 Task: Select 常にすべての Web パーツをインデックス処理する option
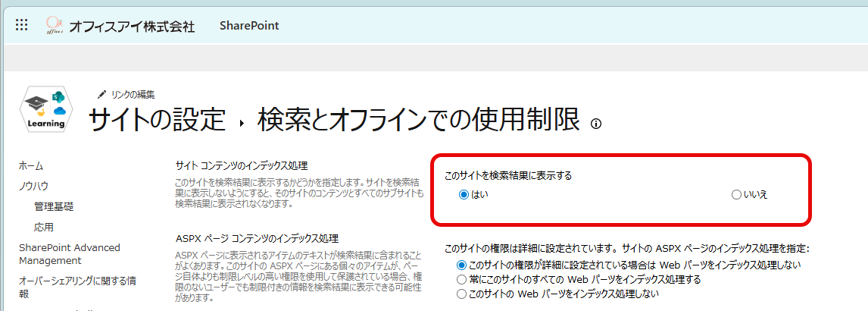462,280
